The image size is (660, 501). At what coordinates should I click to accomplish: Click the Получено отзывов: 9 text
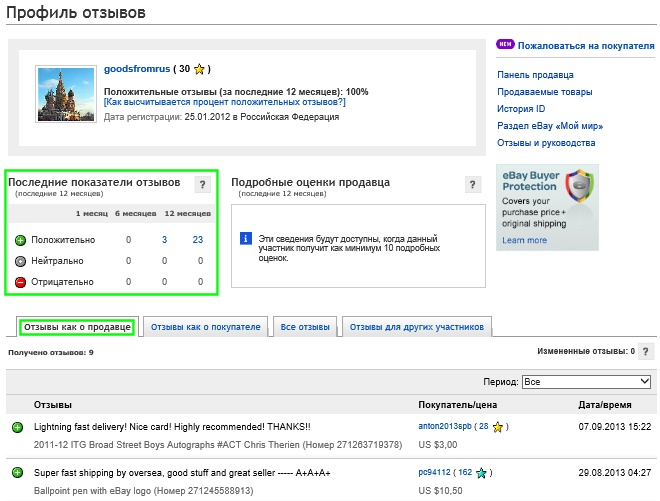click(x=51, y=352)
